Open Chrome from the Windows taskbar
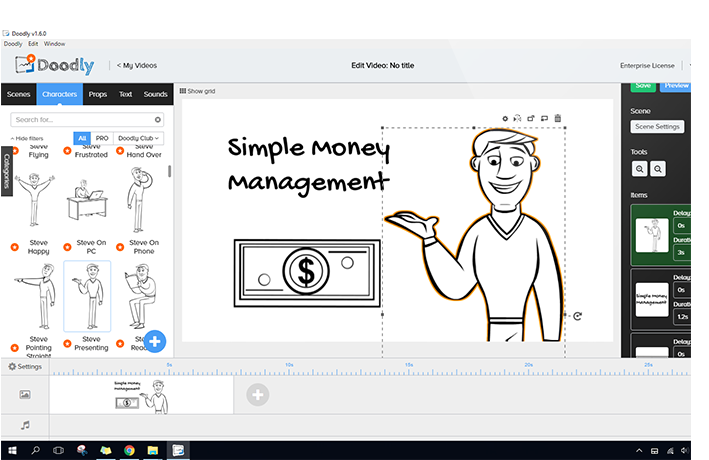Screen dimensions: 709x460 point(129,450)
